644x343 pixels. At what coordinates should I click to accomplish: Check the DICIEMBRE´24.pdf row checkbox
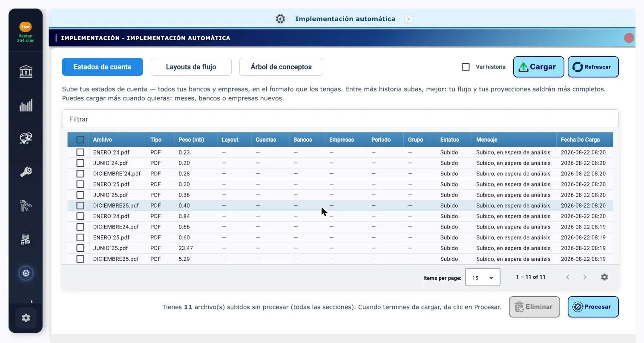[x=80, y=174]
